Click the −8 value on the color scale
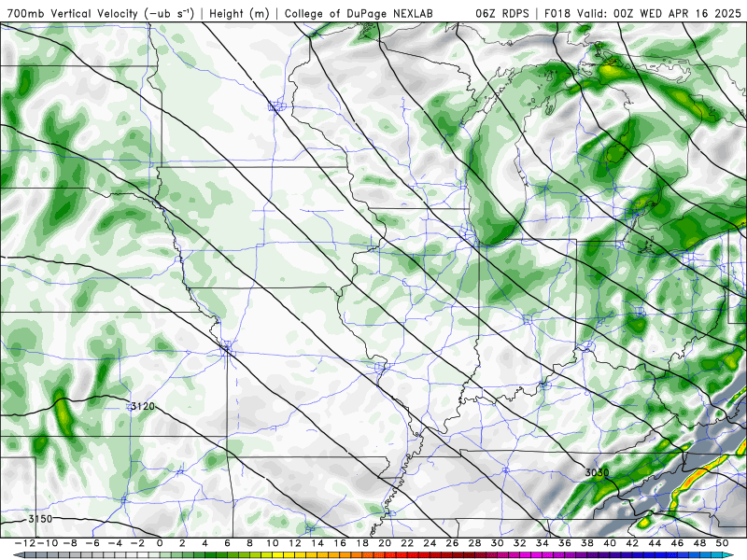This screenshot has width=747, height=560. (71, 543)
